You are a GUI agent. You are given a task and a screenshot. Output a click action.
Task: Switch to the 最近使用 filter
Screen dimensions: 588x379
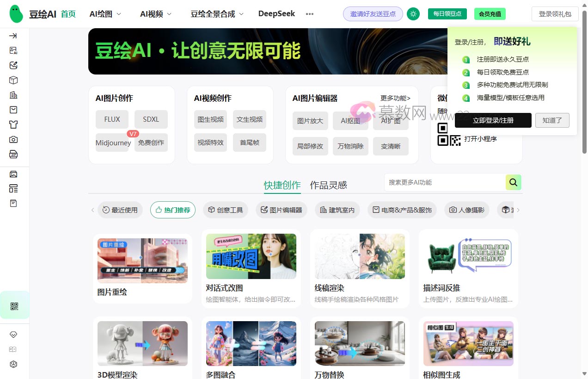point(120,210)
